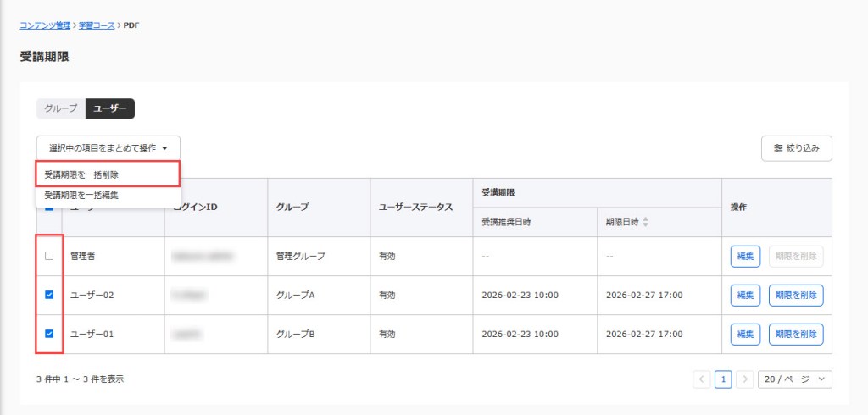Open the 絞り込み filter button
This screenshot has width=868, height=415.
(x=796, y=148)
